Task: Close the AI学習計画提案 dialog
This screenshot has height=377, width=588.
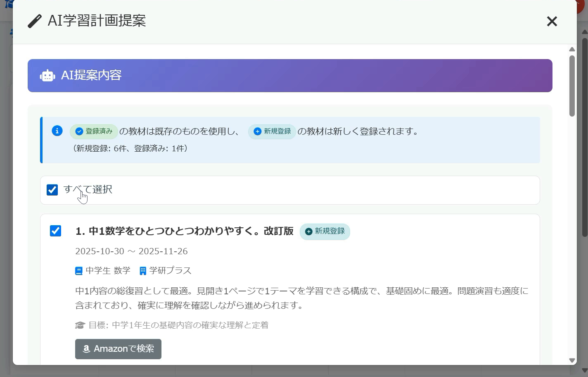Action: coord(552,21)
